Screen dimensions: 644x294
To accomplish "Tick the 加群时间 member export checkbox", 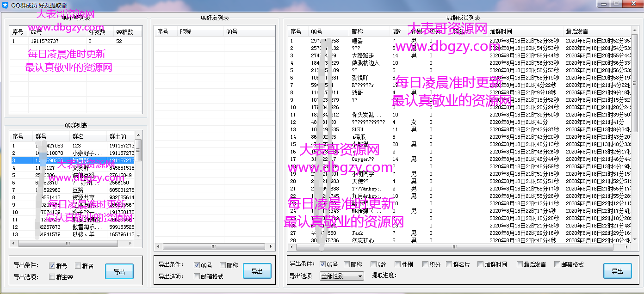I will coord(481,264).
